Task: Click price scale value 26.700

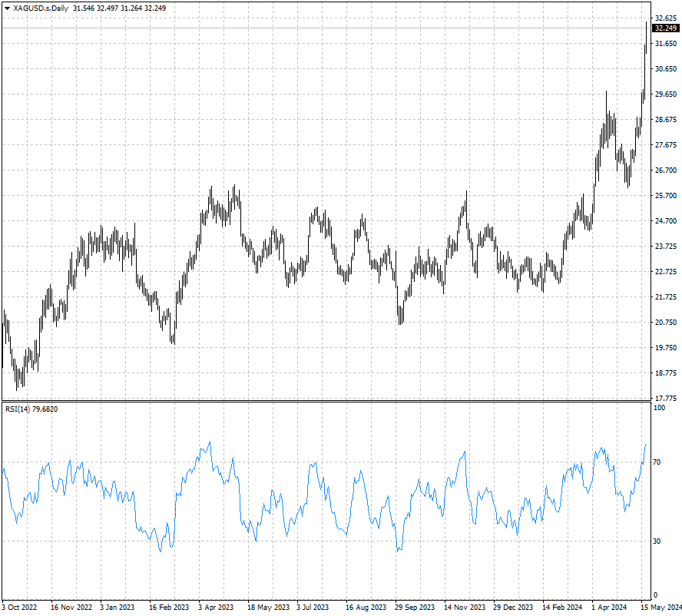Action: coord(666,170)
